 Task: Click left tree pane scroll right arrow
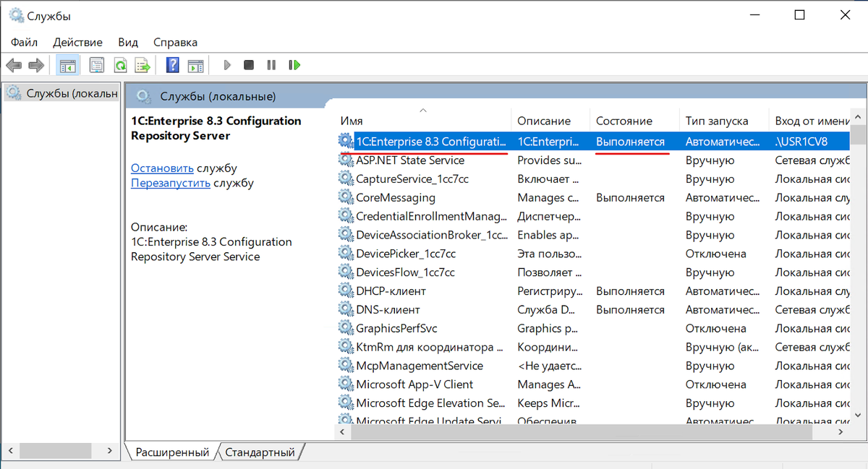110,450
